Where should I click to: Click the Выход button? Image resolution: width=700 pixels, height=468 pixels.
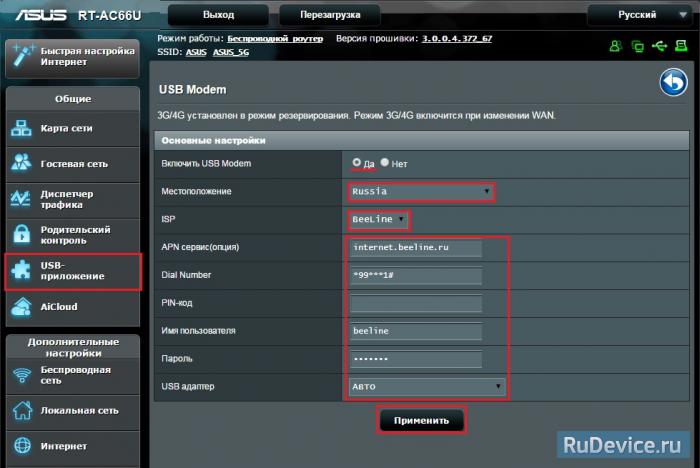tap(218, 15)
